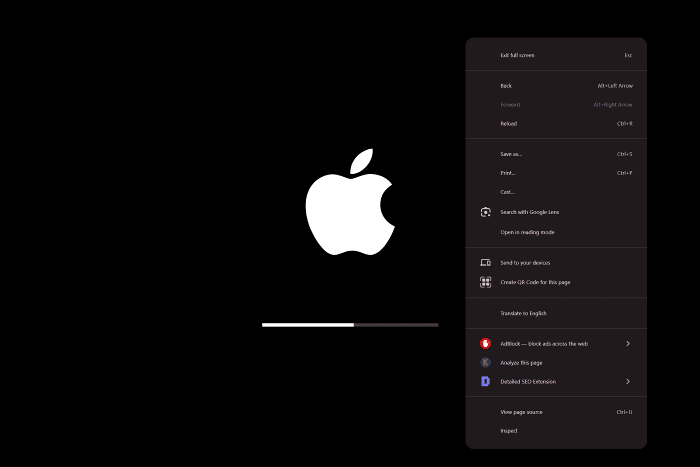This screenshot has width=700, height=467.
Task: Expand the Detailed SEO Extension submenu arrow
Action: 627,381
